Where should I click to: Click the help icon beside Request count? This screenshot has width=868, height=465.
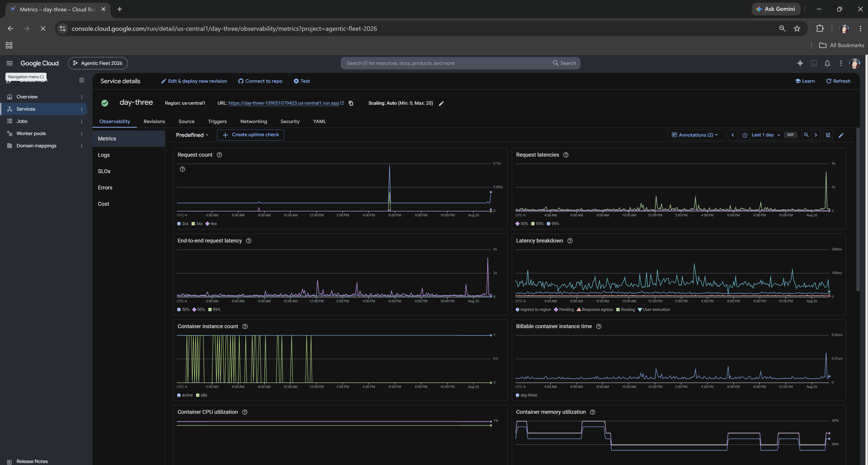click(x=219, y=155)
